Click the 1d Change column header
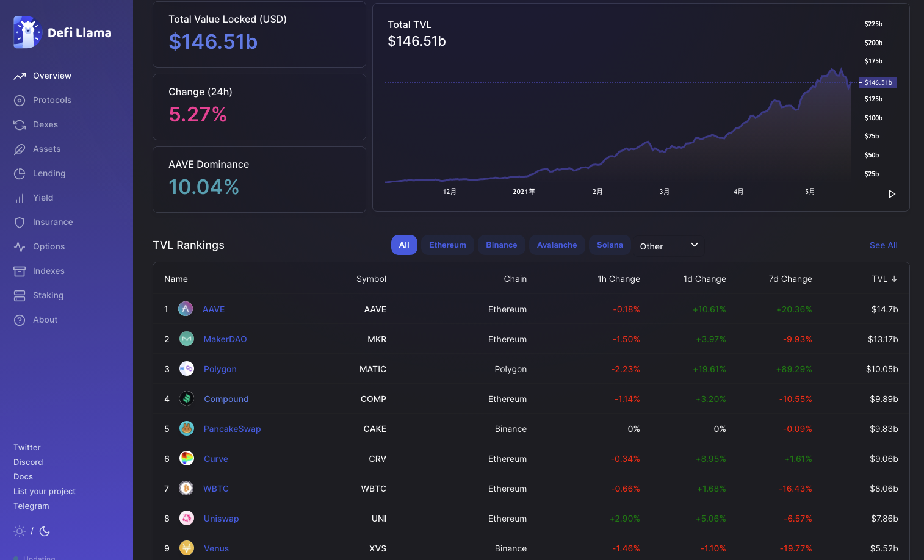The image size is (924, 560). click(705, 279)
